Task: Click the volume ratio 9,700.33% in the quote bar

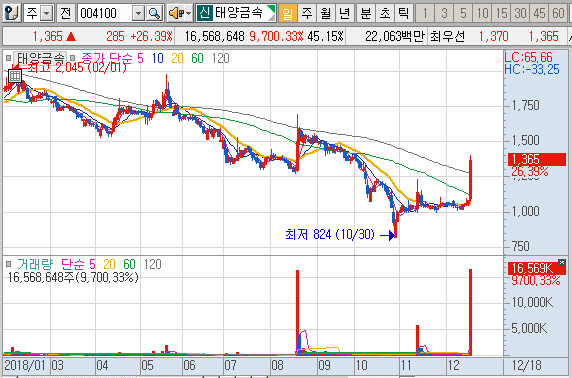Action: [276, 36]
